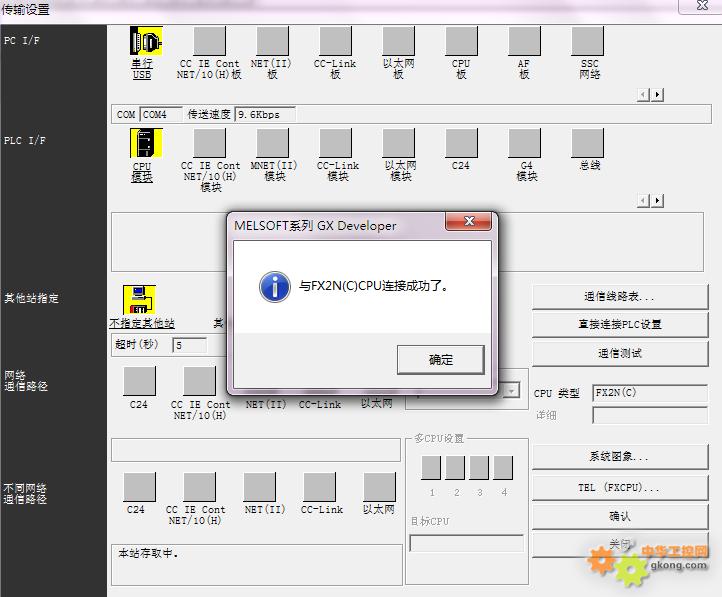
Task: Open 通信线路表 (connection channel list)
Action: (620, 296)
